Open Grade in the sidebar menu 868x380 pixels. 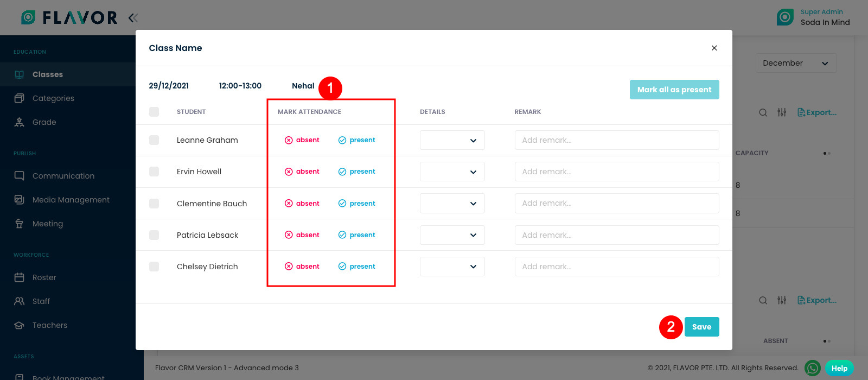point(44,122)
